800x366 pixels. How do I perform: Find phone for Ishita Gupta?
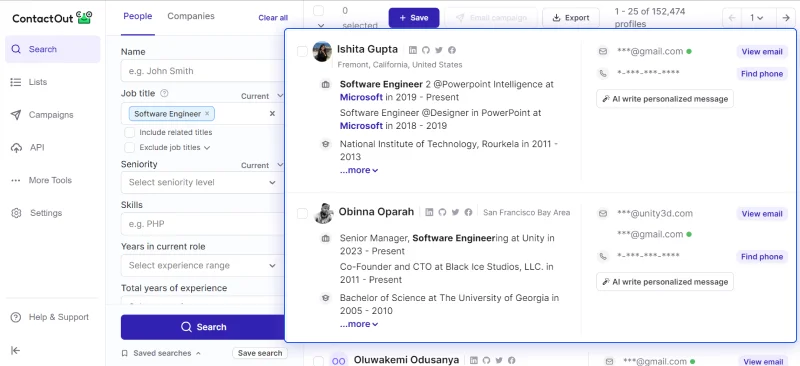click(762, 74)
